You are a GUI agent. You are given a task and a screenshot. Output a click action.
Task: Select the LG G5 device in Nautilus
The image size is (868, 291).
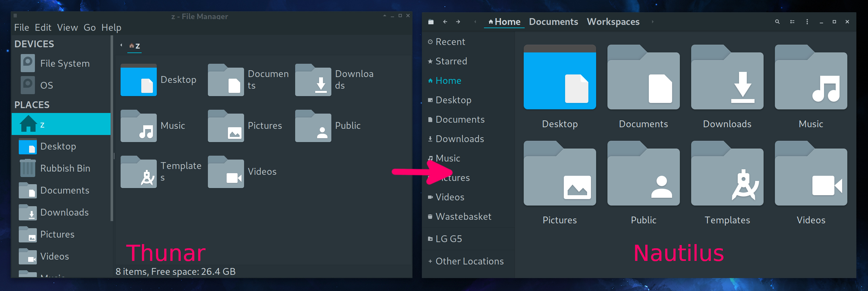[448, 239]
